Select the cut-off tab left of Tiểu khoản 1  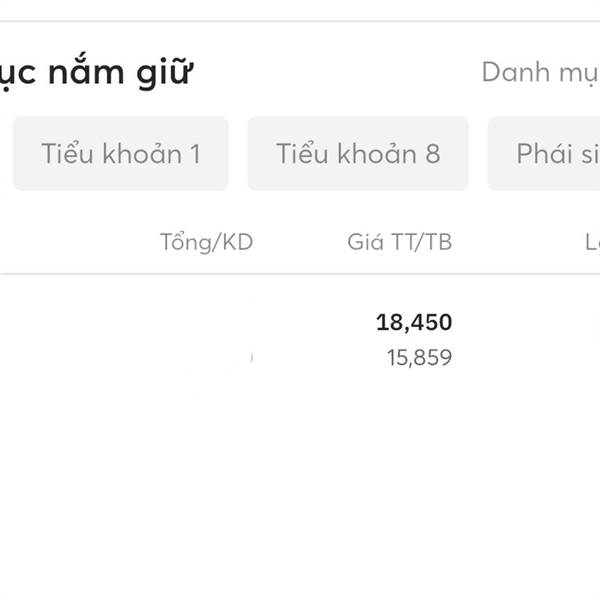pyautogui.click(x=3, y=153)
